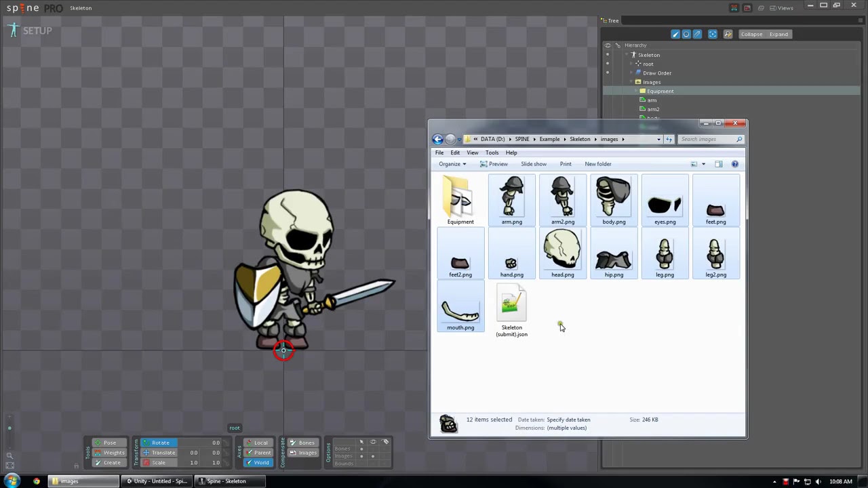Image resolution: width=868 pixels, height=488 pixels.
Task: Open the address bar history dropdown
Action: pyautogui.click(x=658, y=139)
